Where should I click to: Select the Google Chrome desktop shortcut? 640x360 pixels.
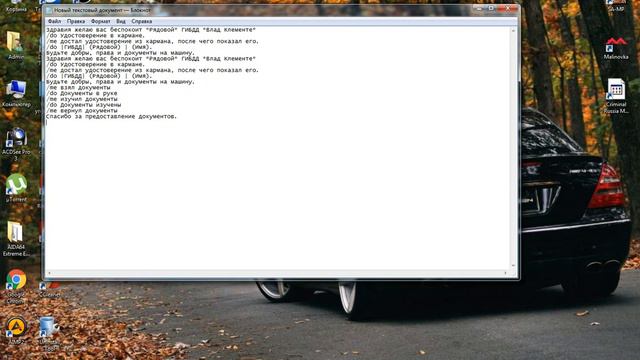click(x=16, y=286)
